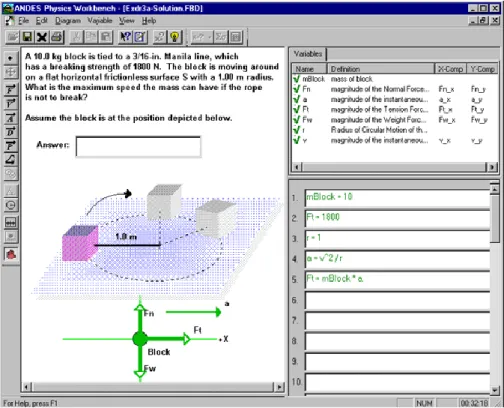
Task: Click equation field 2 with Ft = 1800
Action: (397, 218)
